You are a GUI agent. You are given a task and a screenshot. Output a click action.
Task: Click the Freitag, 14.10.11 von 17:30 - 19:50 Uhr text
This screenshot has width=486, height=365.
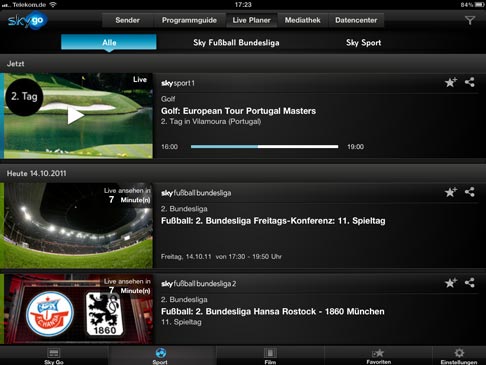[221, 256]
